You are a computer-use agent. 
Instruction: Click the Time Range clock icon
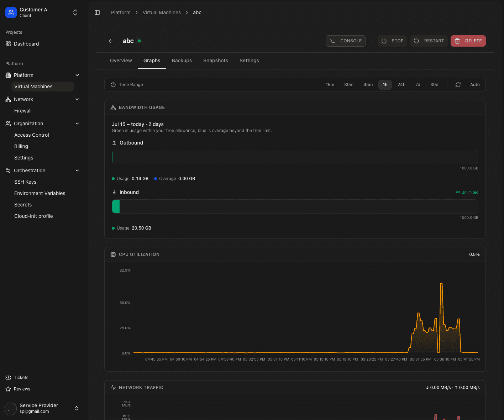(x=113, y=85)
